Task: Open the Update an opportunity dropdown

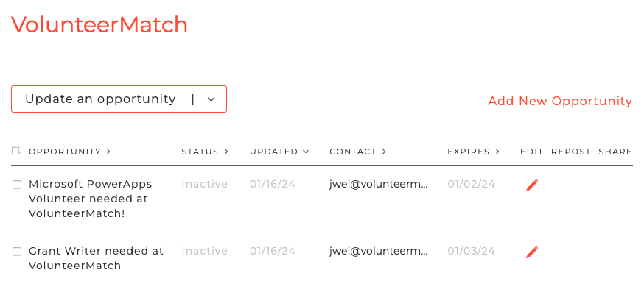Action: click(x=119, y=99)
